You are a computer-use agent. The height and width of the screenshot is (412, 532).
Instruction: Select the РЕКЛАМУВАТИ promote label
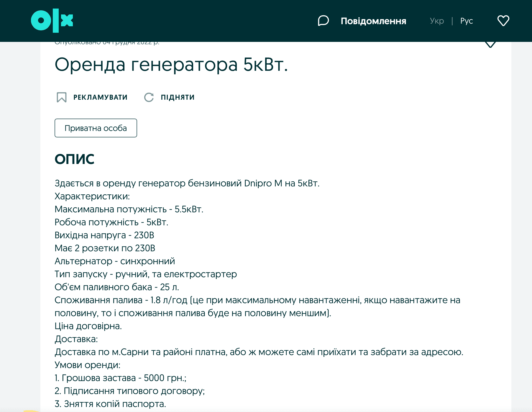(100, 97)
